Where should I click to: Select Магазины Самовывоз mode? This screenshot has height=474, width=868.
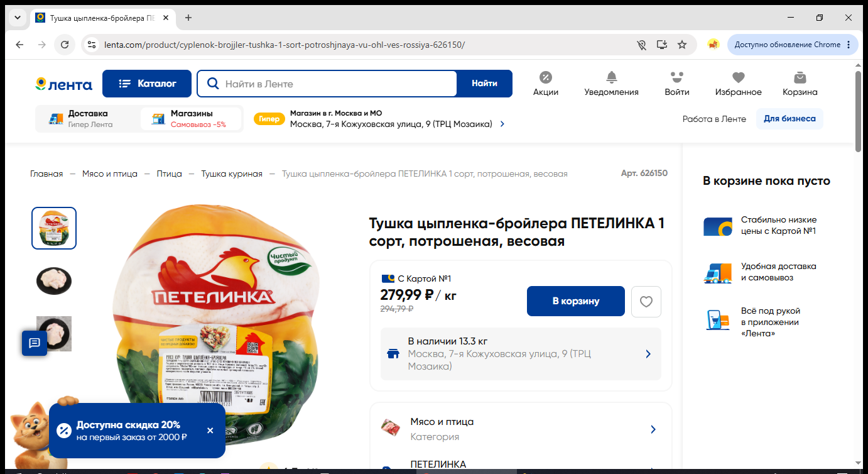pos(191,118)
